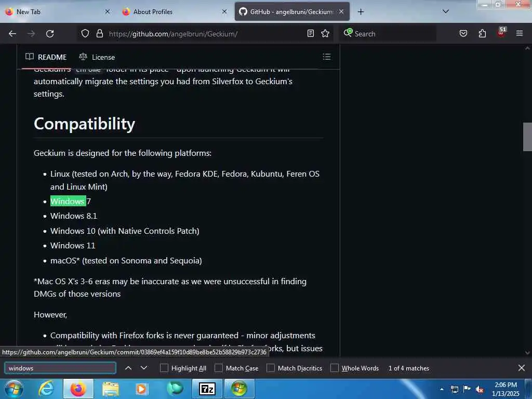Enable the Match Diacritics checkbox
Viewport: 532px width, 399px height.
point(270,368)
